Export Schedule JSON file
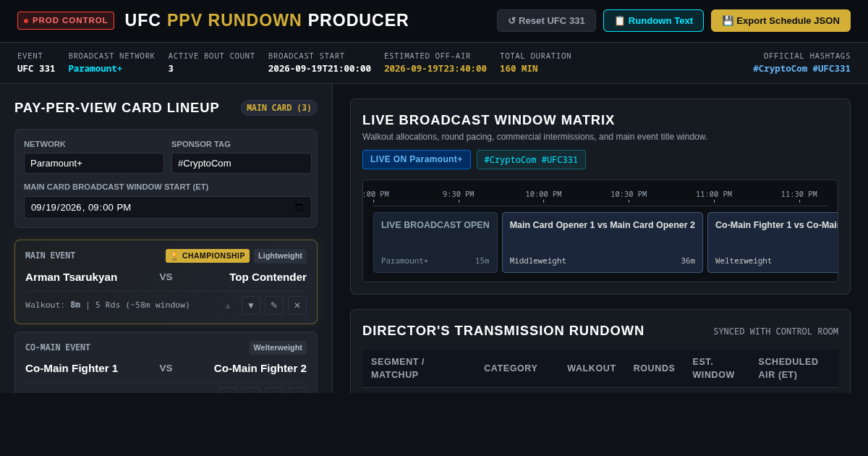Screen dimensions: 868x456 pyautogui.click(x=780, y=20)
